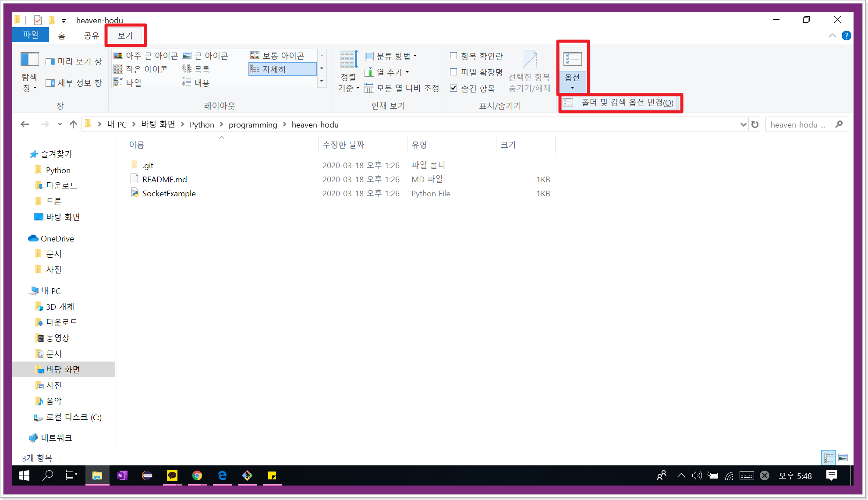The height and width of the screenshot is (500, 868).
Task: Toggle file name extensions (파일 확장명) checkbox
Action: click(453, 72)
